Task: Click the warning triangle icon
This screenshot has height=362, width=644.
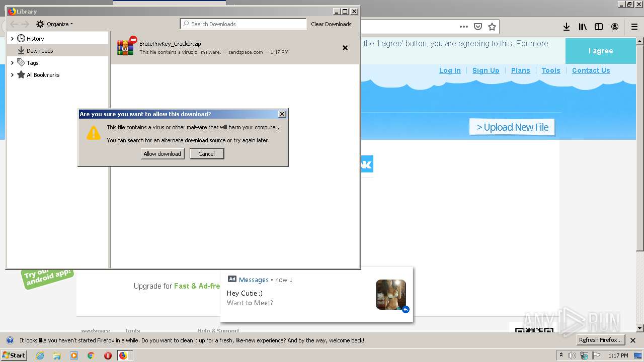Action: point(94,133)
